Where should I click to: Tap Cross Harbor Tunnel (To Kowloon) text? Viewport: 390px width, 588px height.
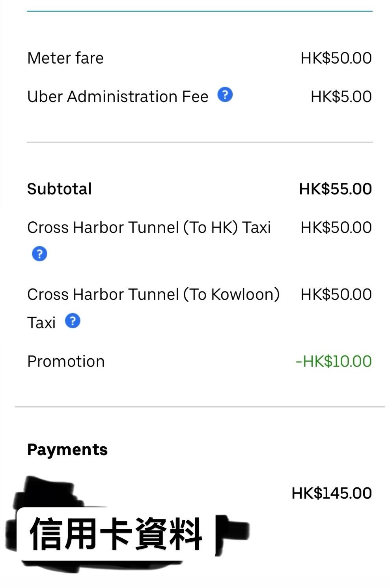(153, 294)
